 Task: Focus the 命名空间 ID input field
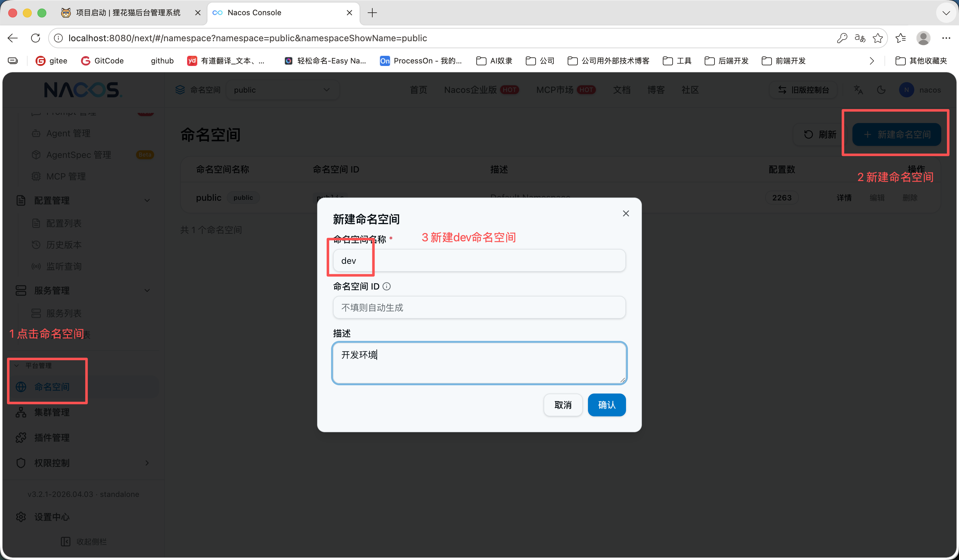[479, 307]
